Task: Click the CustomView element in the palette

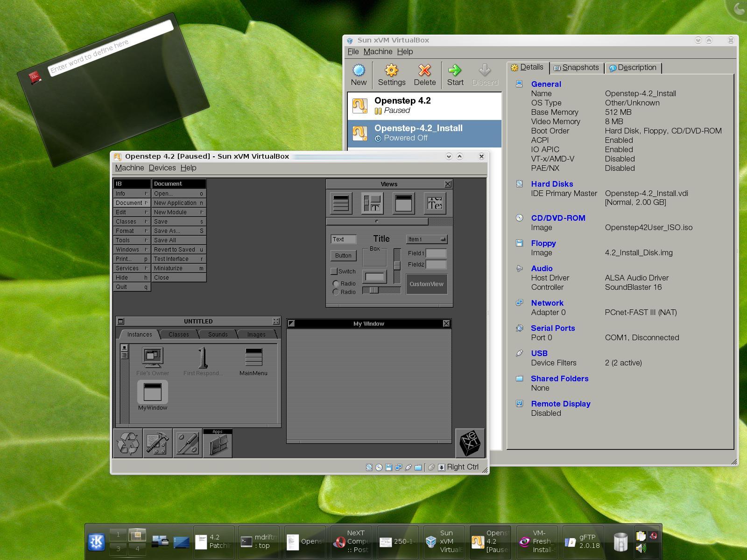Action: click(426, 284)
